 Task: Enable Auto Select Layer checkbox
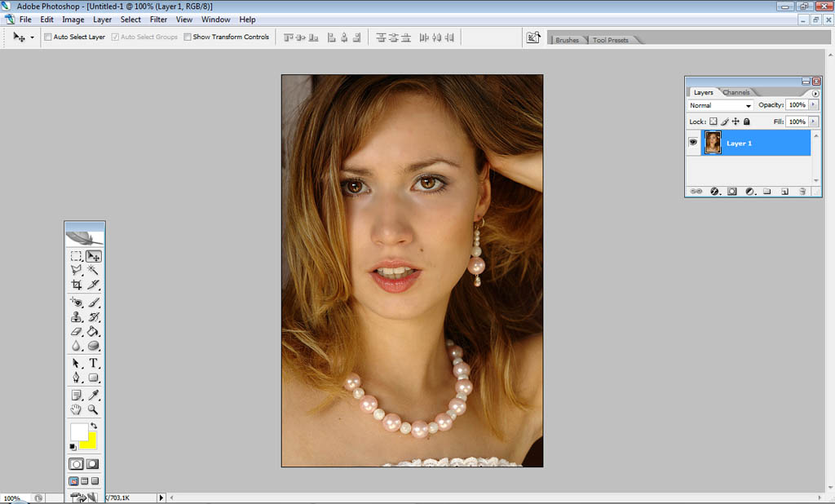tap(48, 37)
